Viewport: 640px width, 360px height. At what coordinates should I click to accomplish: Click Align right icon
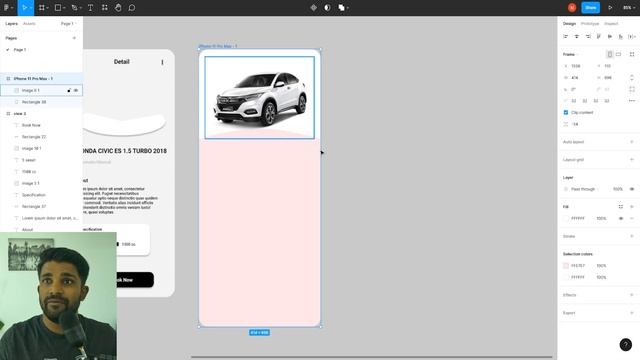coord(588,37)
